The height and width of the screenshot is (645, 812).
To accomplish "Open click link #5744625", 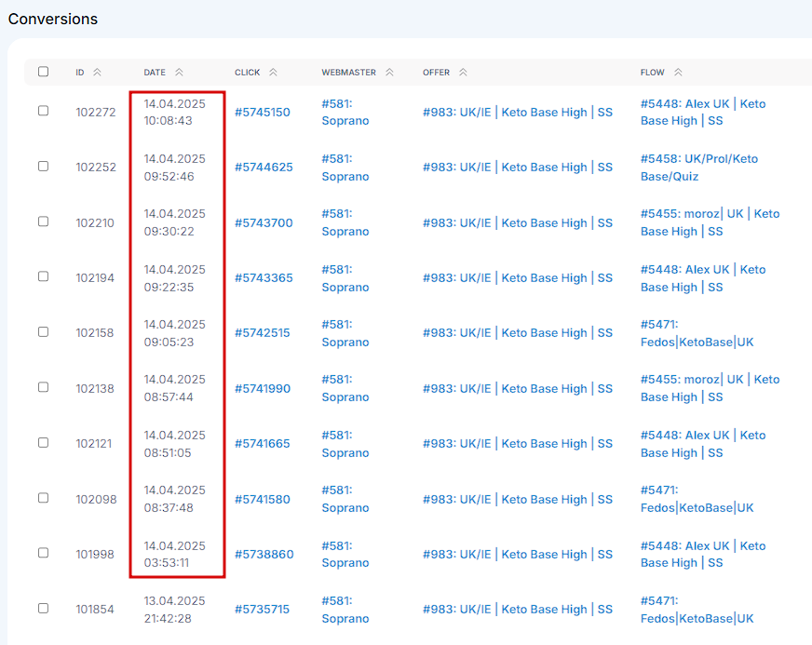I will 264,168.
